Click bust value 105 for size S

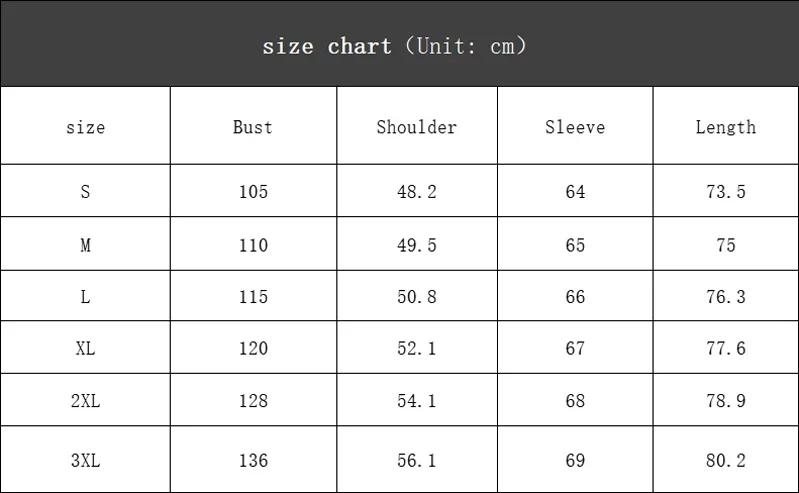(x=253, y=192)
